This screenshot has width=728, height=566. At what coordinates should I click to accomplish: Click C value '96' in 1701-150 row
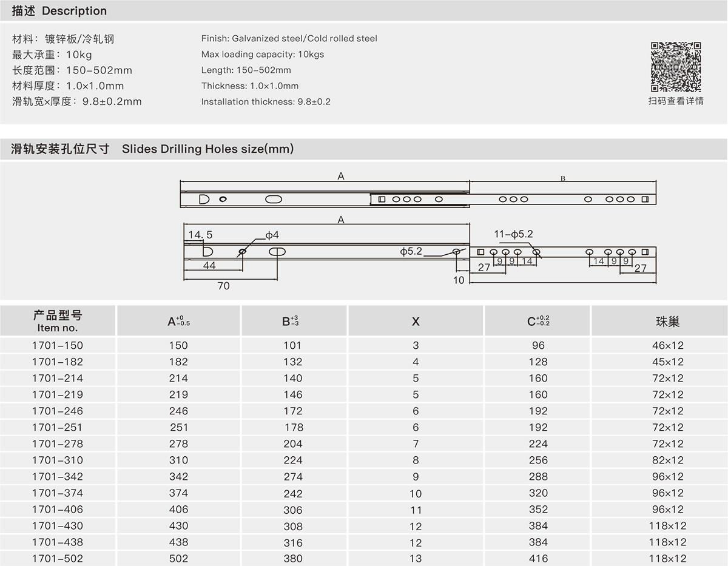point(538,345)
